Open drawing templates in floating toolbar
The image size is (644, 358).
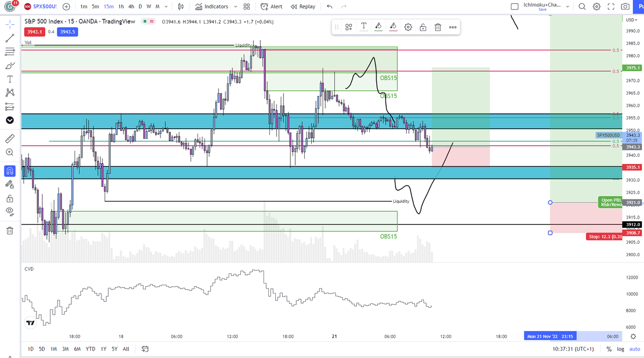coord(348,27)
